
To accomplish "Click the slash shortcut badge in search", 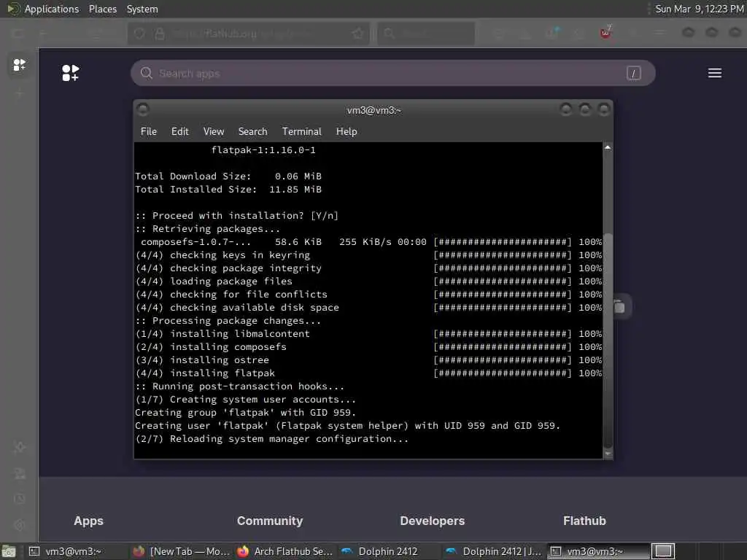I will pos(633,74).
